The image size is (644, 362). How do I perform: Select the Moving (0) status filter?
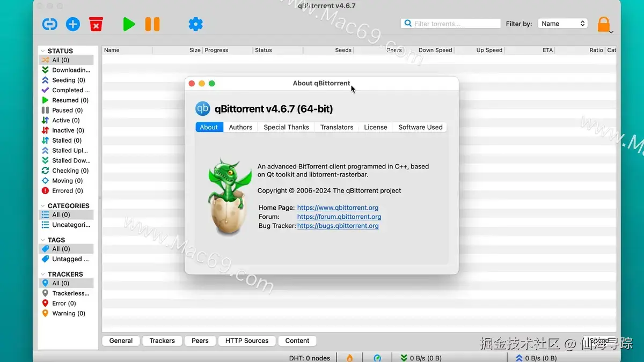(66, 181)
